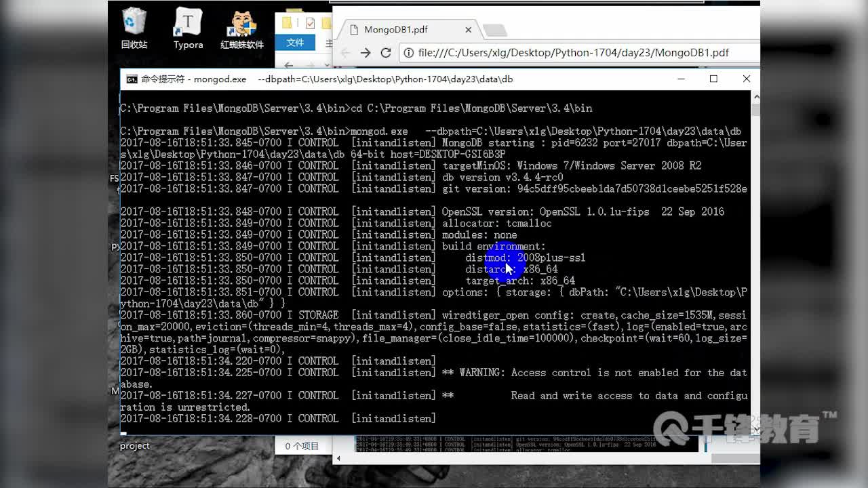868x488 pixels.
Task: Click the console scrollbar up arrow
Action: point(756,96)
